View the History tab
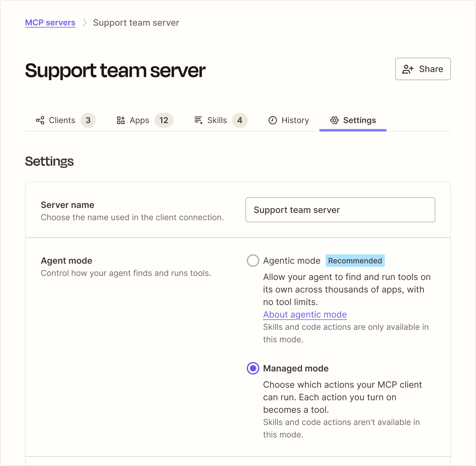Viewport: 476px width, 466px height. coord(289,120)
